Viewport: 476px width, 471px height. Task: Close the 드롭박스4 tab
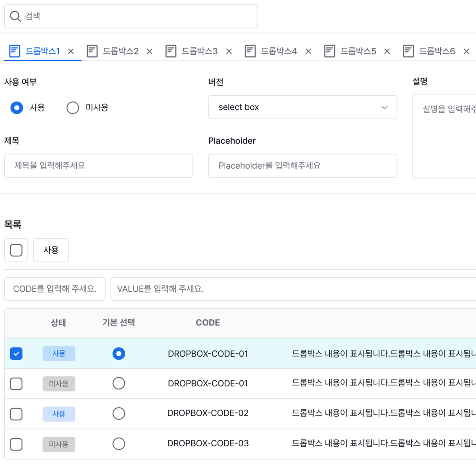(309, 51)
